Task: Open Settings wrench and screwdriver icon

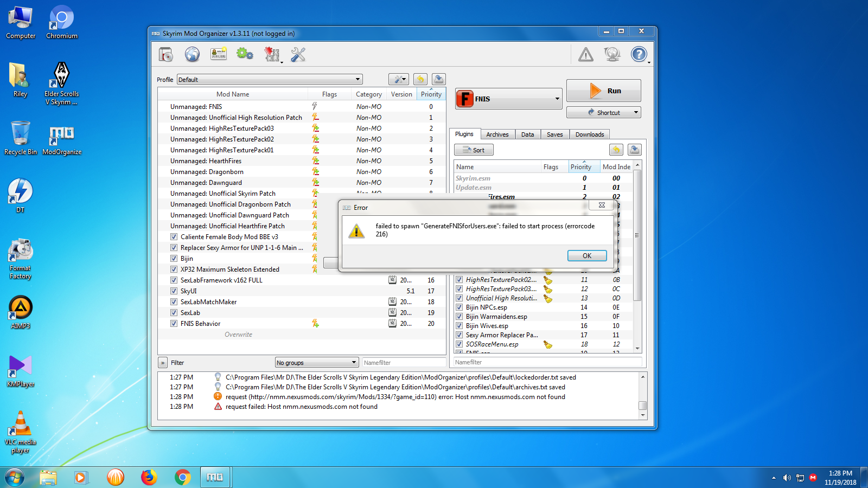Action: point(298,54)
